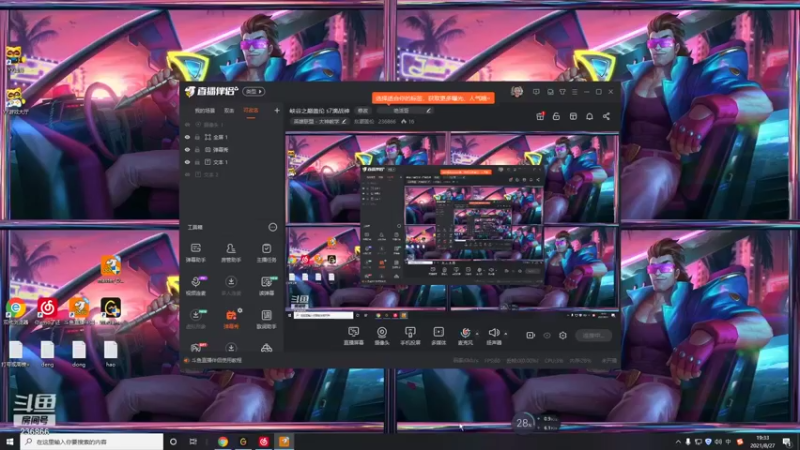Select the 文本 1 source row
800x450 pixels.
click(x=232, y=162)
